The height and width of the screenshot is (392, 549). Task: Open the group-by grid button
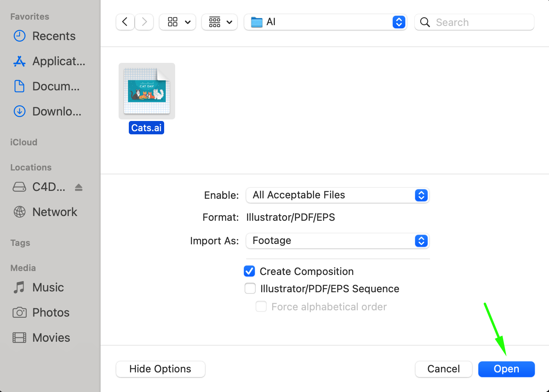[x=220, y=22]
